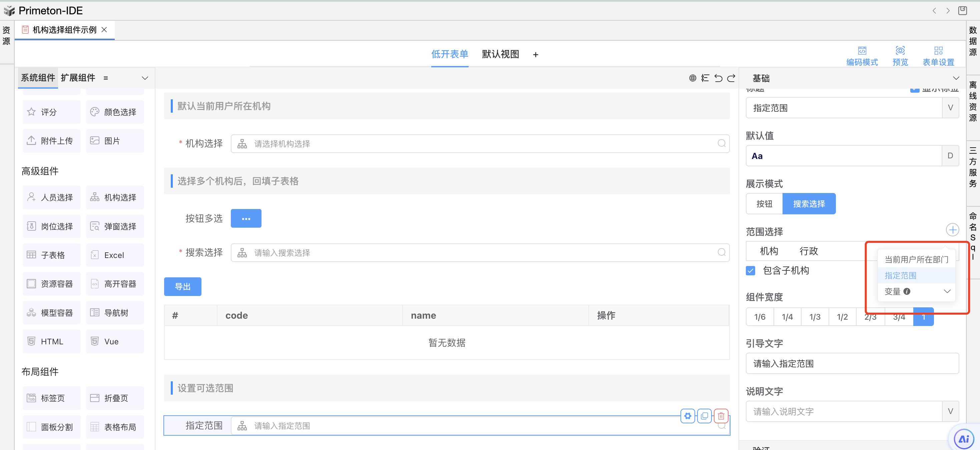Select 搜索选择 display mode
Image resolution: width=980 pixels, height=450 pixels.
click(809, 204)
